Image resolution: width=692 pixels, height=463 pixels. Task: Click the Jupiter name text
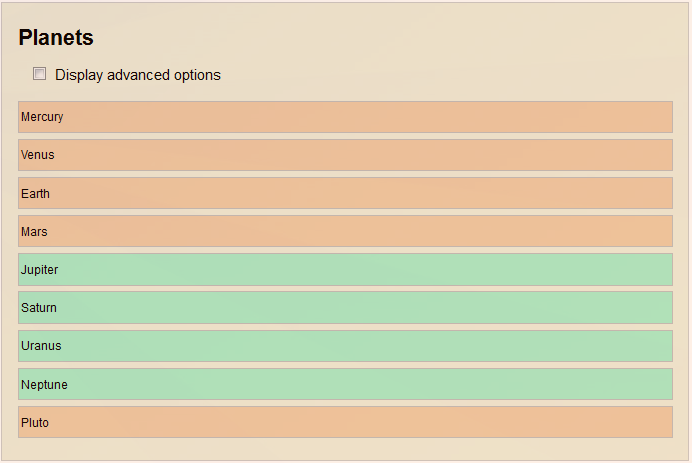tap(39, 270)
